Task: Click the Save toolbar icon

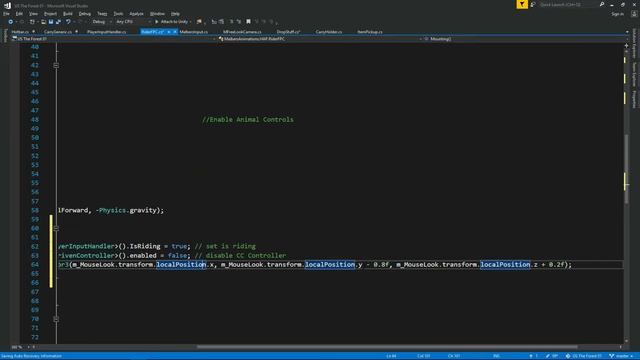Action: [51, 22]
